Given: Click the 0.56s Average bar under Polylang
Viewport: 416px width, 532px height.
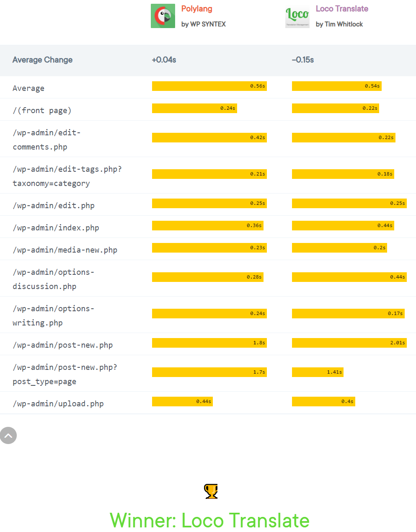Looking at the screenshot, I should 209,86.
